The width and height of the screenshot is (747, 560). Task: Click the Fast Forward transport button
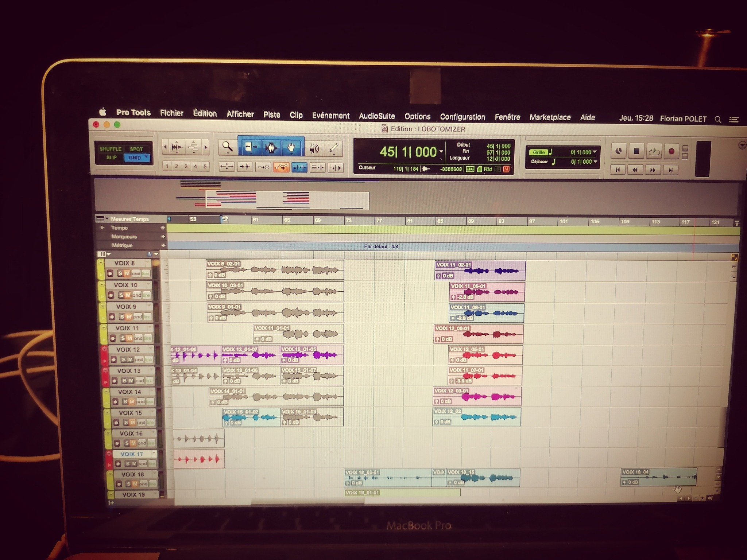[x=653, y=170]
